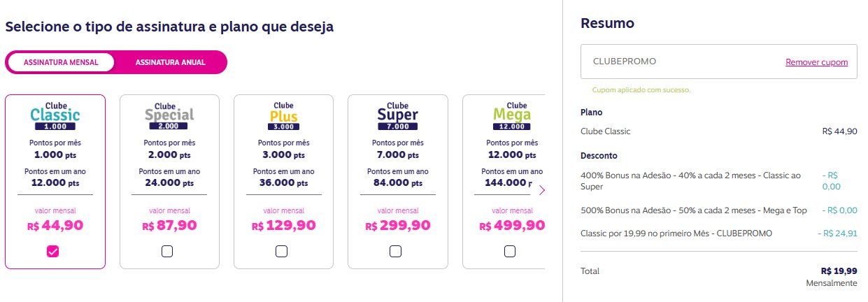Click the R$ 87,90 Special price
Image resolution: width=868 pixels, height=302 pixels.
tap(169, 226)
